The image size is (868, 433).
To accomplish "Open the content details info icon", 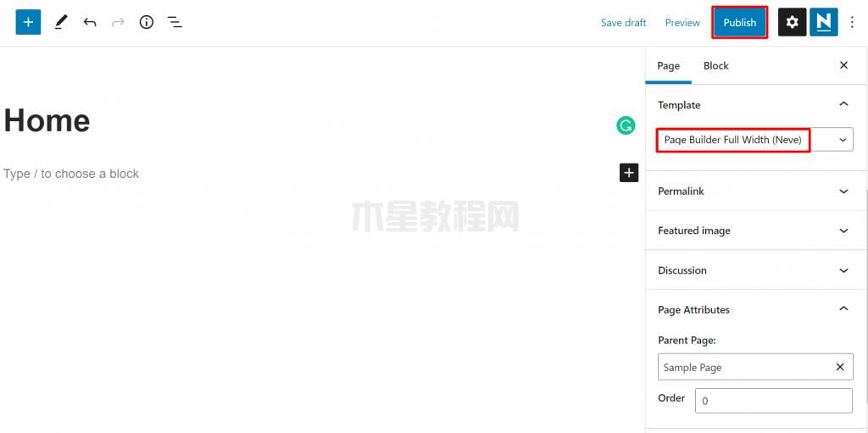I will 146,22.
